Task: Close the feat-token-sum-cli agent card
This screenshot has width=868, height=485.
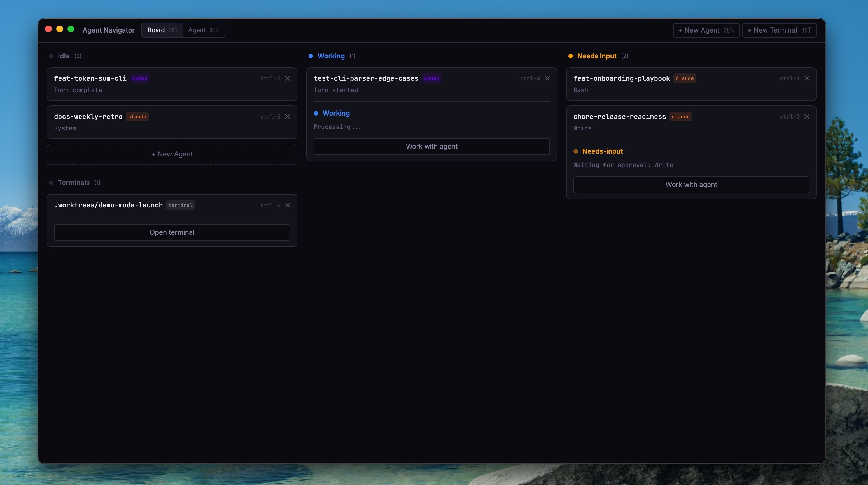Action: tap(288, 78)
